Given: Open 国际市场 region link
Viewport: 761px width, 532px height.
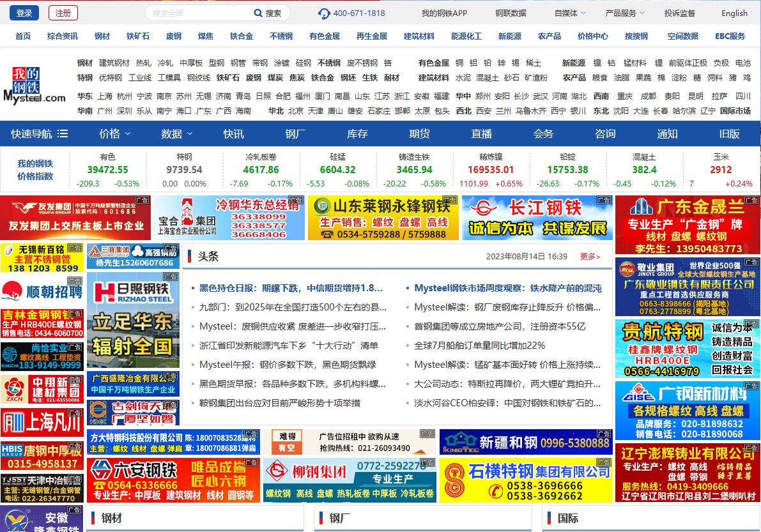Looking at the screenshot, I should pyautogui.click(x=735, y=110).
